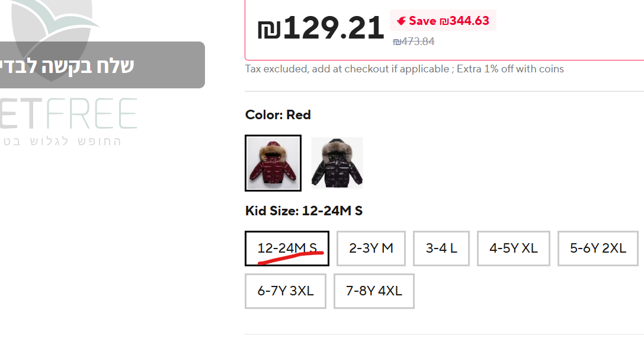Choose the 3-4 L kid size
Image resolution: width=644 pixels, height=344 pixels.
point(441,249)
